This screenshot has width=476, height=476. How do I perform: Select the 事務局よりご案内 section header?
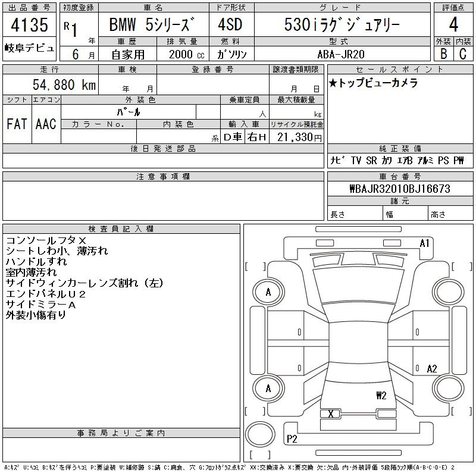(121, 433)
